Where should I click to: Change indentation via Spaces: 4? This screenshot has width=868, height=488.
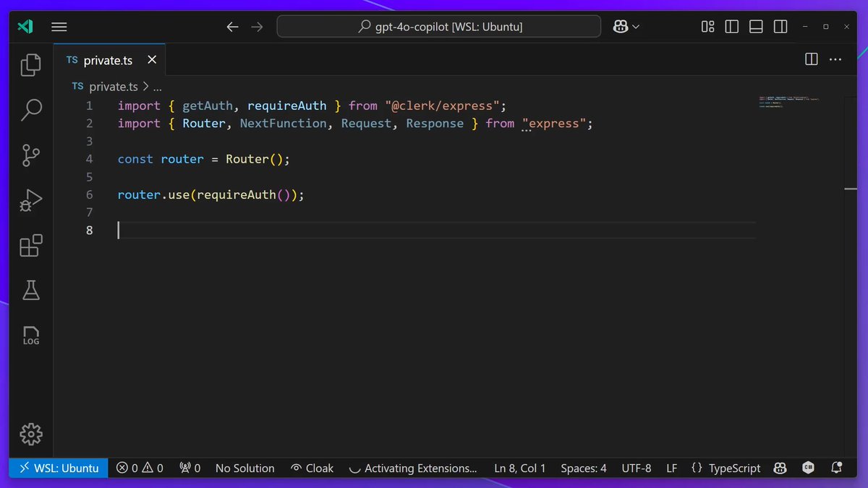[584, 468]
